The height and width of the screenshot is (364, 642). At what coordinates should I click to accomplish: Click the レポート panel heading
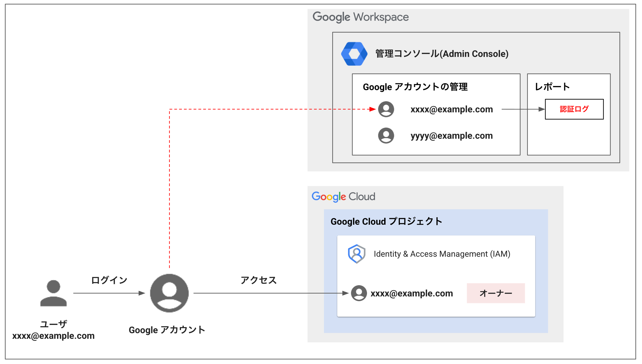[x=552, y=87]
